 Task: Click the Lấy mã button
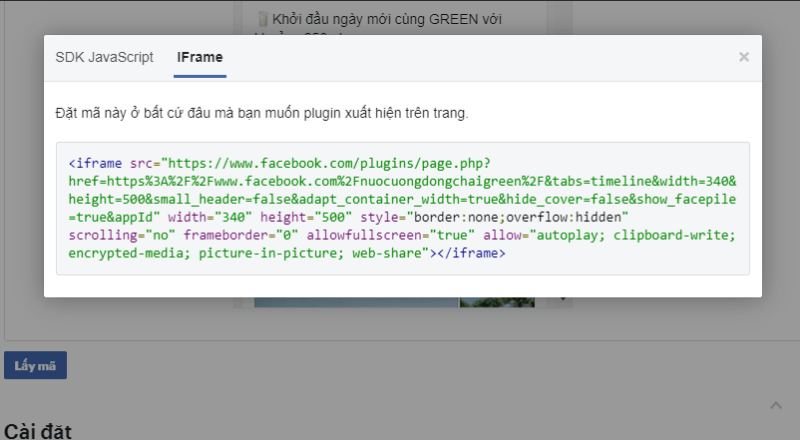pos(35,365)
